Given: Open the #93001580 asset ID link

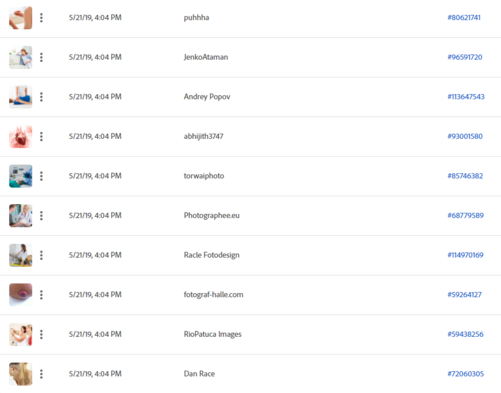Looking at the screenshot, I should coord(465,136).
